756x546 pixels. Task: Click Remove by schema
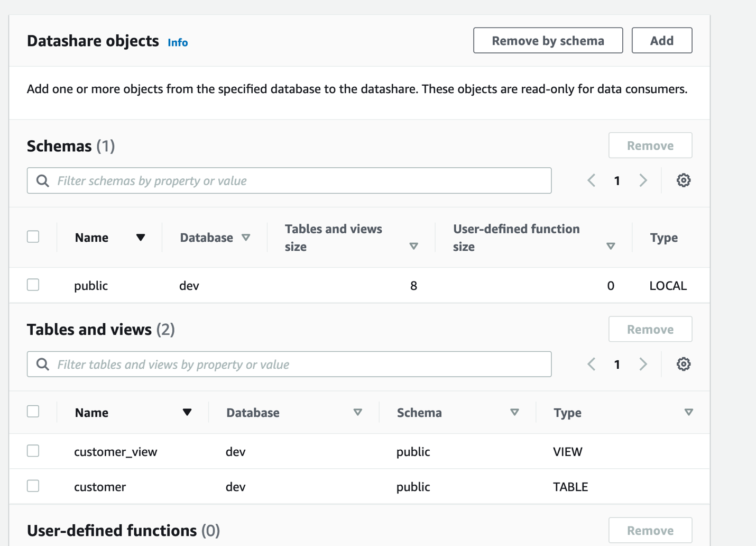pos(548,40)
